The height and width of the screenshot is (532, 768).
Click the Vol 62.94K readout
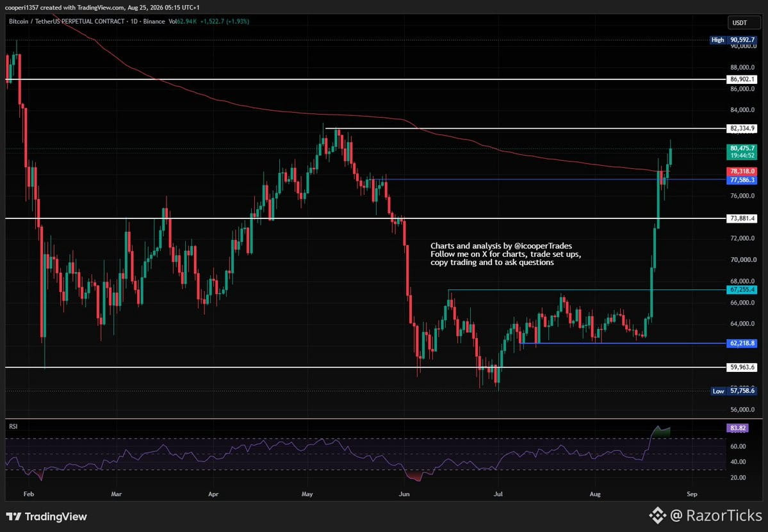click(x=182, y=22)
